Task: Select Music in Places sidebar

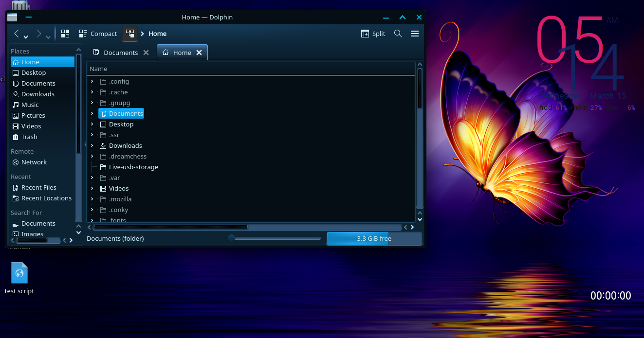Action: click(x=30, y=105)
